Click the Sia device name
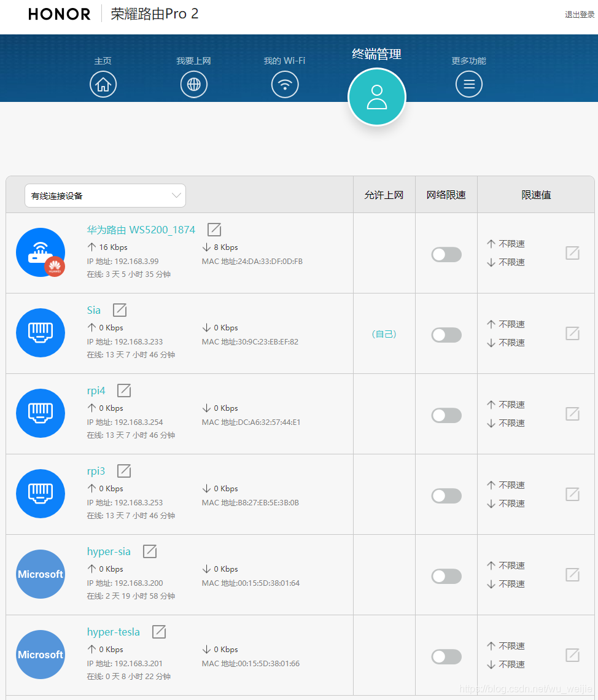Screen dimensions: 598x700 (x=94, y=310)
